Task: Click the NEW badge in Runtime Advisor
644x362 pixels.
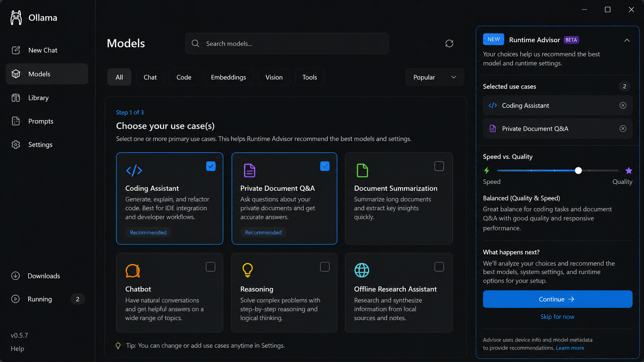Action: [493, 39]
